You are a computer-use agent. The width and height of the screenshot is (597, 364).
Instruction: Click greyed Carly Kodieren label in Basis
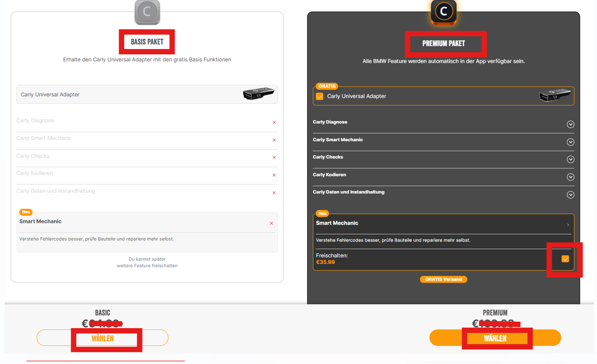coord(35,173)
